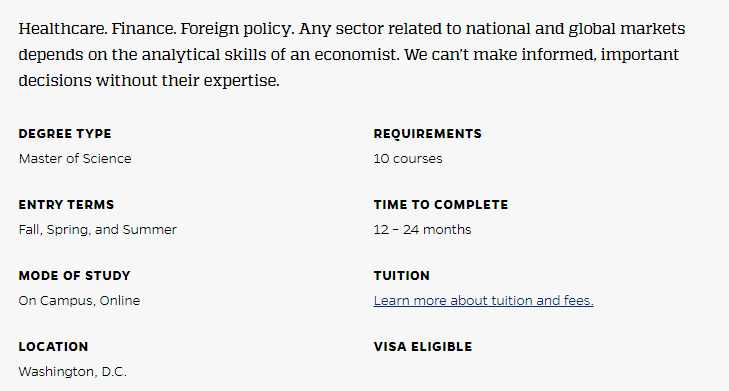Click the words Foreign policy in the intro

coord(237,29)
